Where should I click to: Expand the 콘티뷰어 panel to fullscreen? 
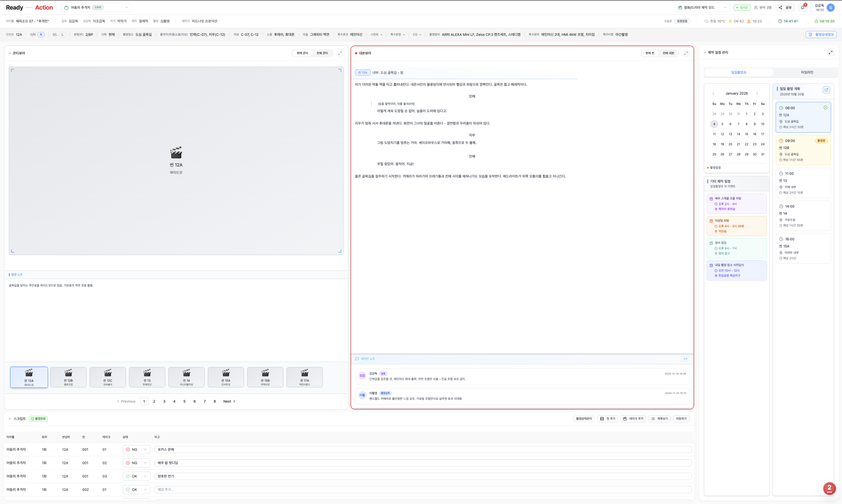click(340, 53)
